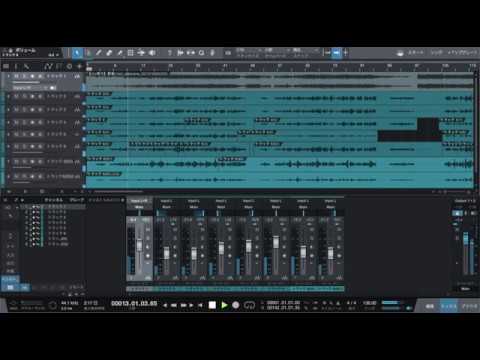Select the チャンネル tab in mixer list
Image resolution: width=480 pixels, height=360 pixels.
[x=54, y=200]
